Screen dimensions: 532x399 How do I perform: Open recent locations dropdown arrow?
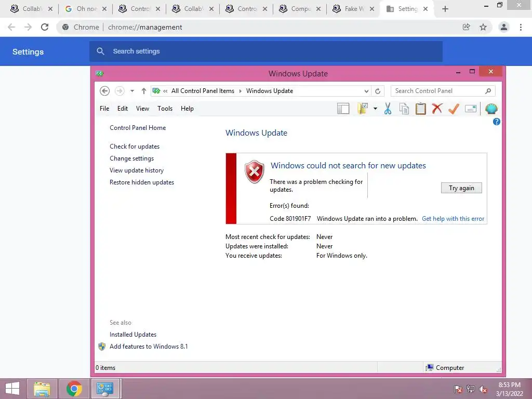tap(132, 91)
